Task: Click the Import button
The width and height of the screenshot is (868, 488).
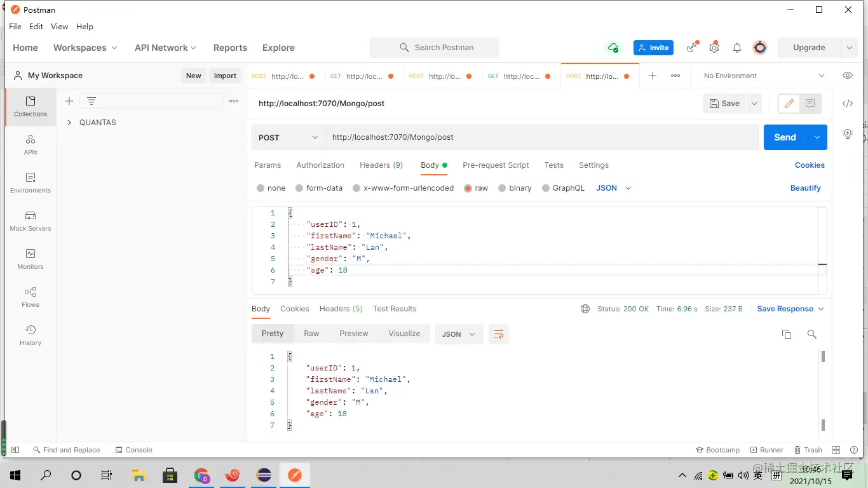Action: pyautogui.click(x=225, y=76)
